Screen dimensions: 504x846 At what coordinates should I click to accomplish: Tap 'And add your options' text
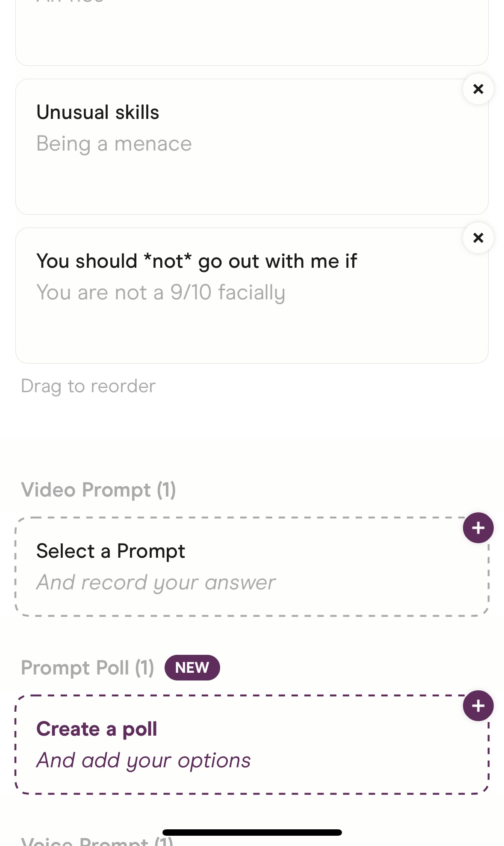[x=144, y=760]
